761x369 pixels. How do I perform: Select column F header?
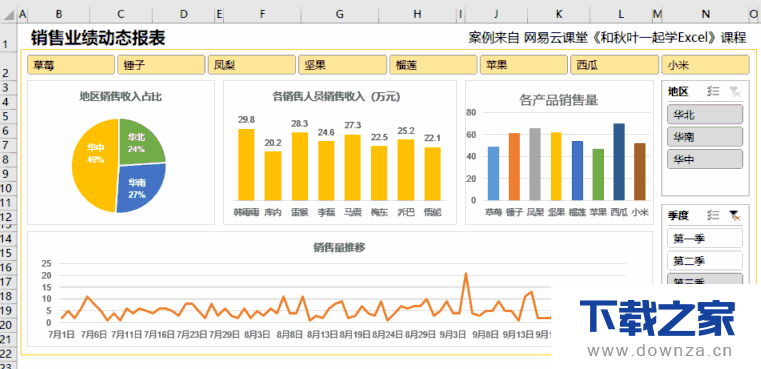pyautogui.click(x=262, y=15)
